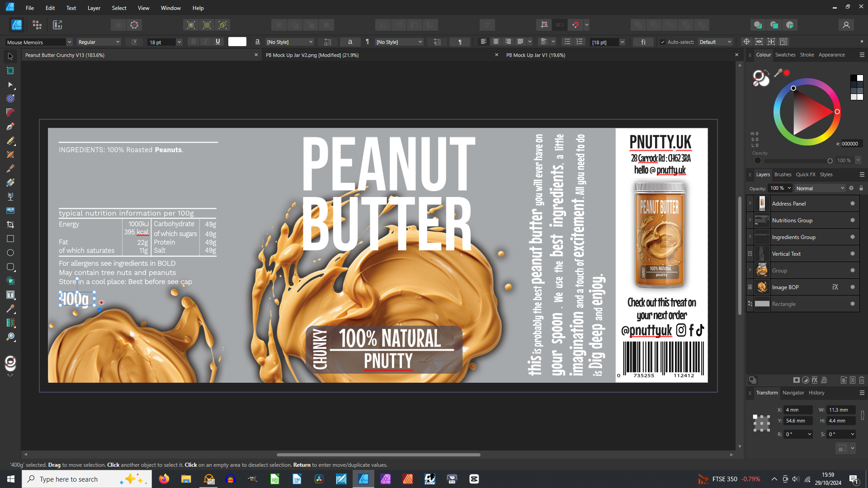868x488 pixels.
Task: Click the snapping magnet icon
Action: 576,25
